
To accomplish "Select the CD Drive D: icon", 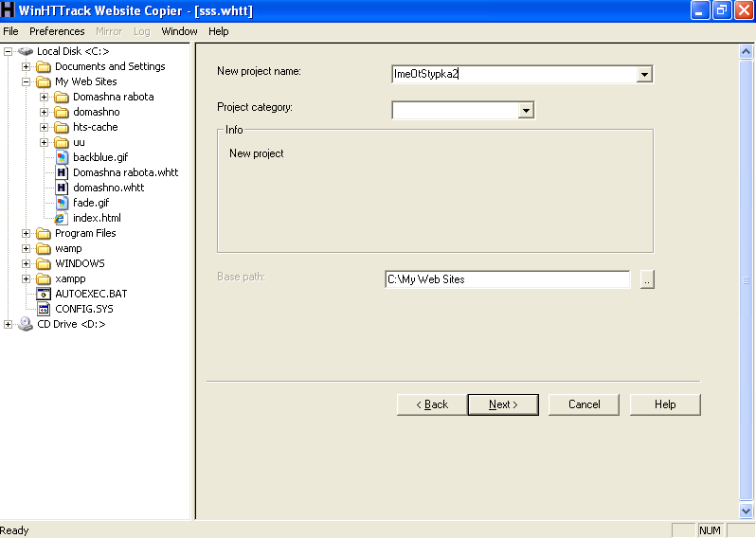I will coord(26,324).
